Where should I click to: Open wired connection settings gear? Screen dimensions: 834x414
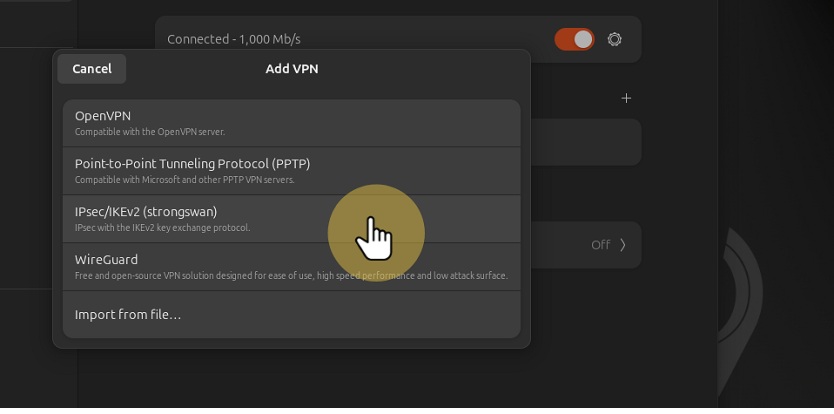(x=615, y=39)
